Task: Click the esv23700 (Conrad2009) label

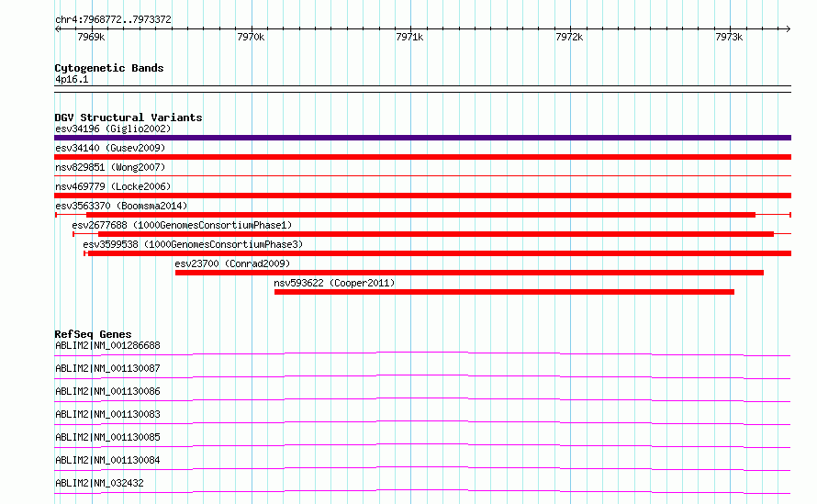Action: pyautogui.click(x=232, y=263)
